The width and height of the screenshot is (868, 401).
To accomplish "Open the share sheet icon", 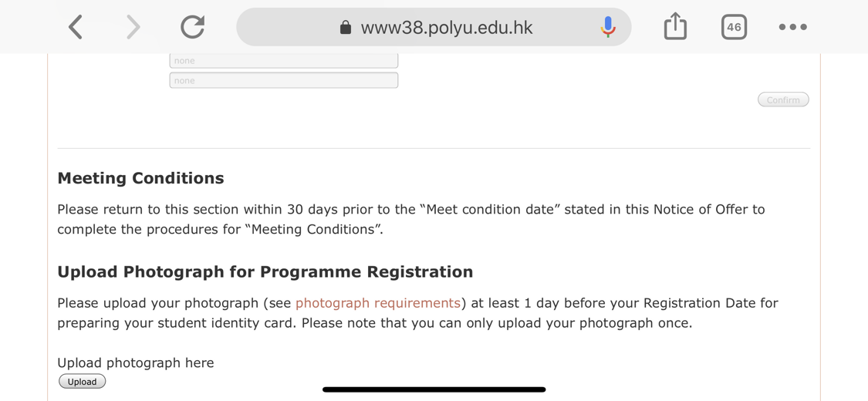I will click(675, 26).
